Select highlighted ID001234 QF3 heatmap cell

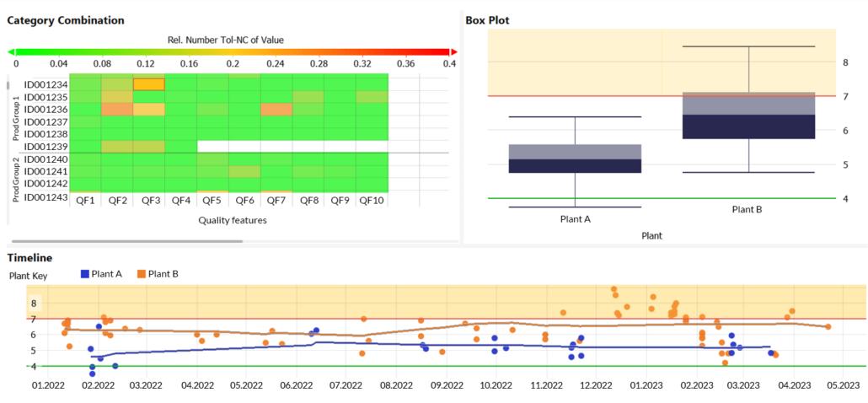(x=149, y=84)
